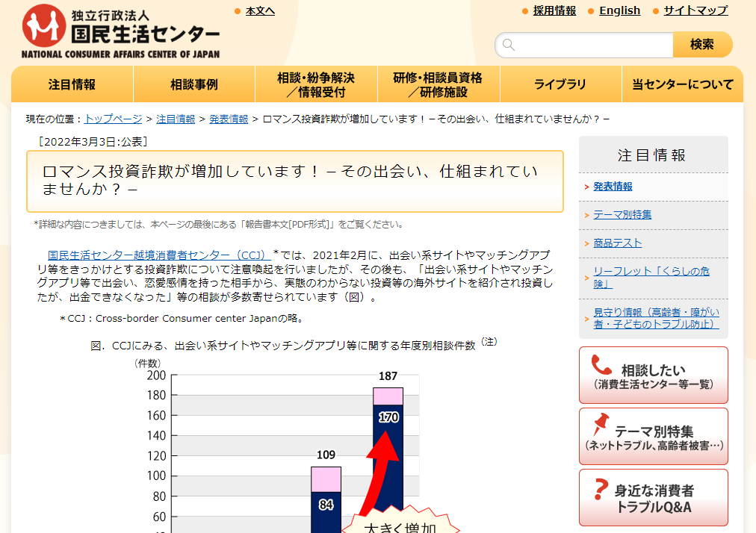Viewport: 756px width, 533px height.
Task: Go to トップページ in breadcrumb
Action: coord(114,119)
